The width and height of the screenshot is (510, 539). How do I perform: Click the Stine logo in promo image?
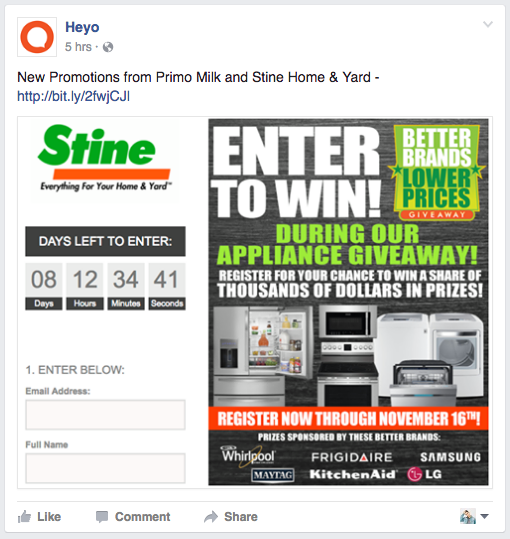coord(104,159)
